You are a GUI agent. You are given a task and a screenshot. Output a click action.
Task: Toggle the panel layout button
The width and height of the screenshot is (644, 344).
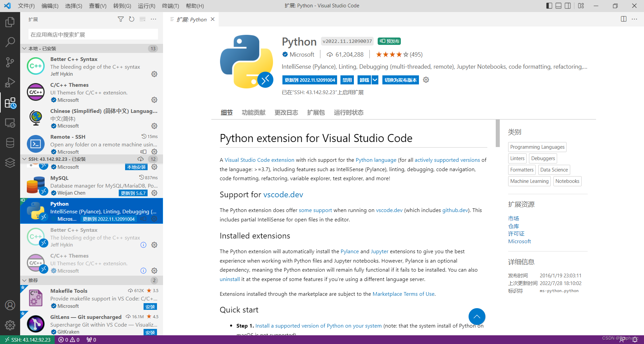(x=558, y=6)
